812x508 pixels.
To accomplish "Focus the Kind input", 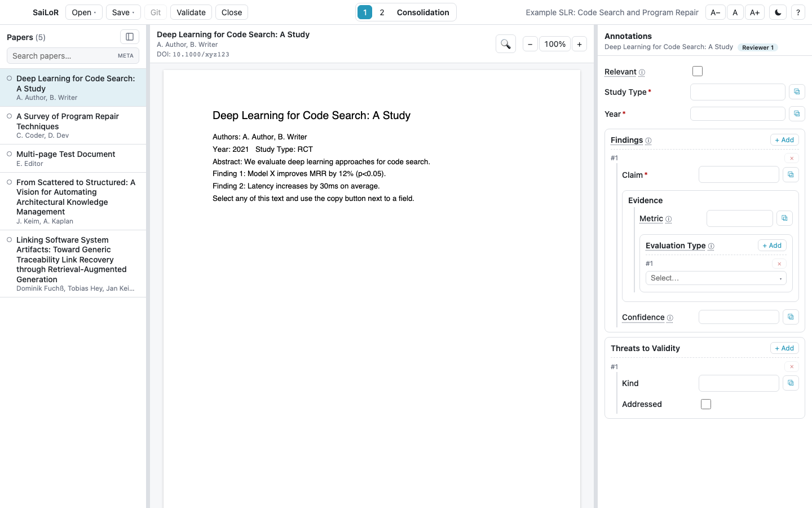I will 739,383.
